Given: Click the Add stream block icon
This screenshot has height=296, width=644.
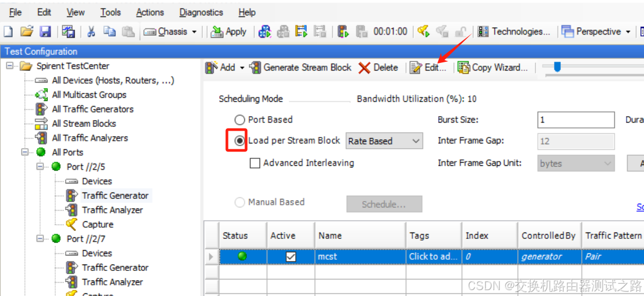Looking at the screenshot, I should coord(211,67).
